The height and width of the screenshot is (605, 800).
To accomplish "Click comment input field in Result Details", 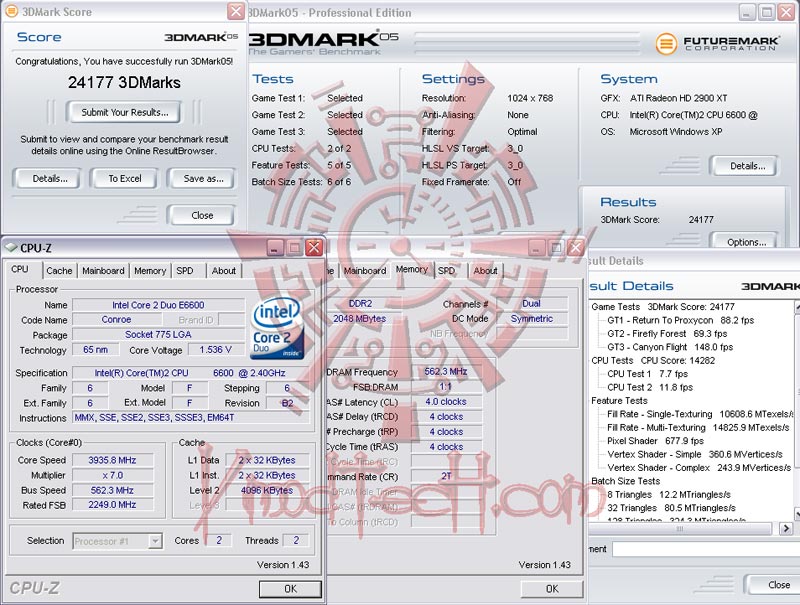I will (x=706, y=549).
